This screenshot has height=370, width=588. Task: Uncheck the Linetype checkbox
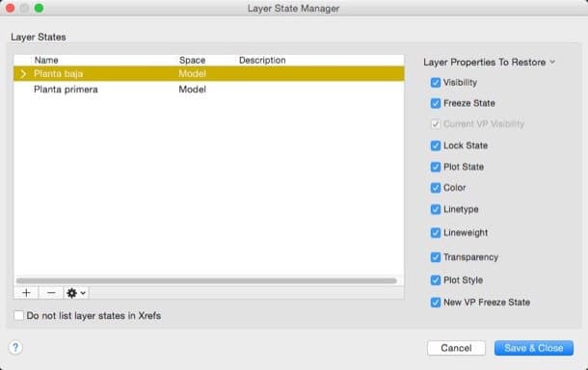coord(436,209)
